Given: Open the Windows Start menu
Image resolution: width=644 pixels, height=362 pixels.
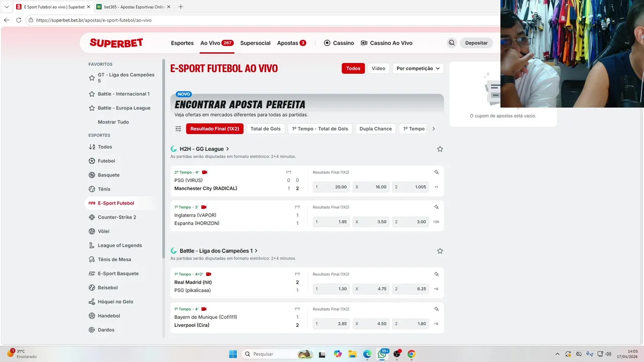Looking at the screenshot, I should pos(233,354).
